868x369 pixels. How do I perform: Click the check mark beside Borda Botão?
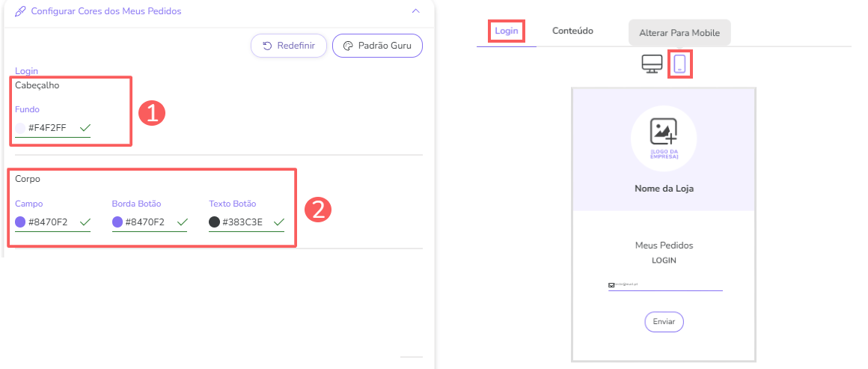(x=183, y=222)
